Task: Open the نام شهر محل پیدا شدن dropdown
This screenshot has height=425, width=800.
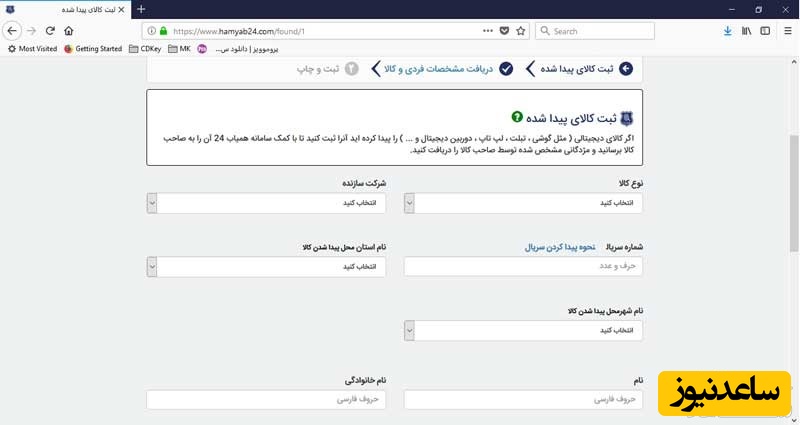Action: pos(524,331)
